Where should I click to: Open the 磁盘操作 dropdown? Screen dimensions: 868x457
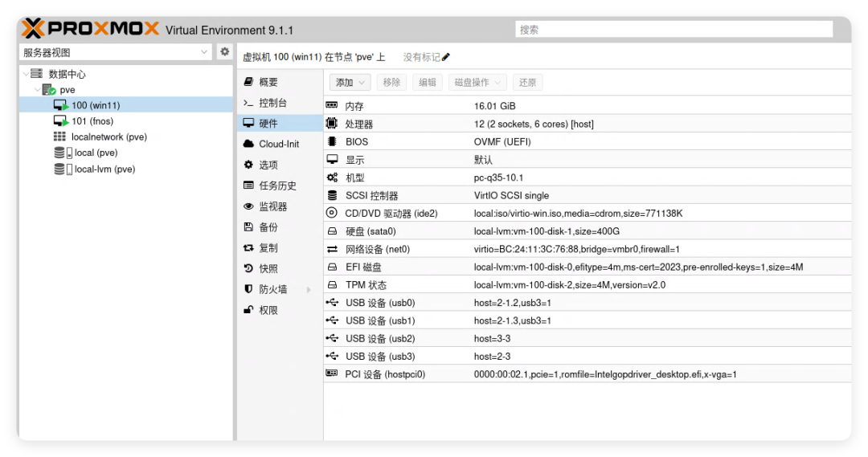(x=477, y=83)
